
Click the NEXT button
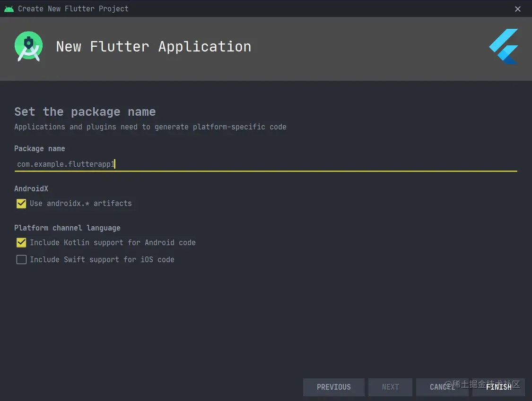(x=390, y=387)
